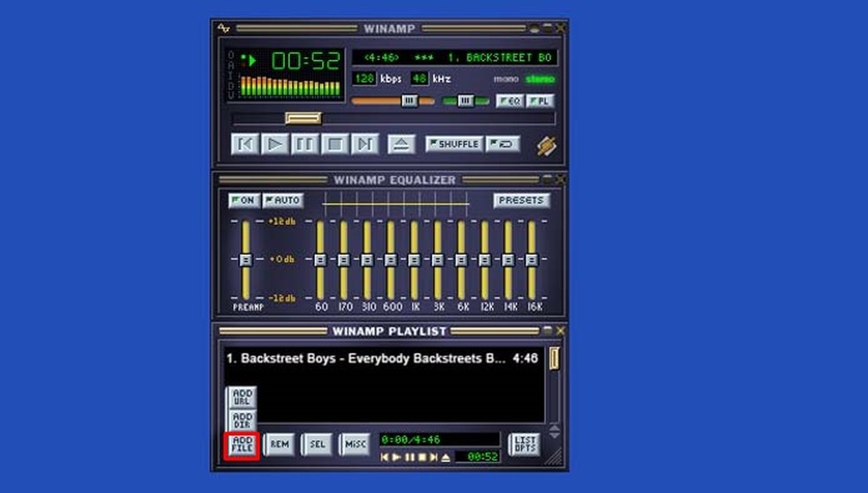Toggle the PL playlist window button
The image size is (868, 493).
[540, 101]
